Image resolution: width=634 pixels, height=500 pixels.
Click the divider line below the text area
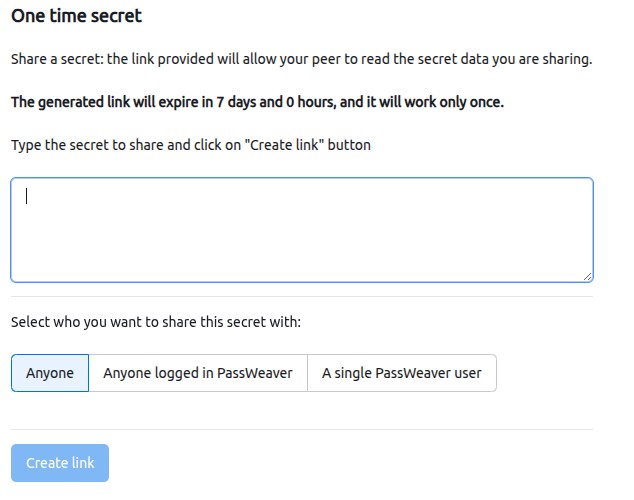301,297
